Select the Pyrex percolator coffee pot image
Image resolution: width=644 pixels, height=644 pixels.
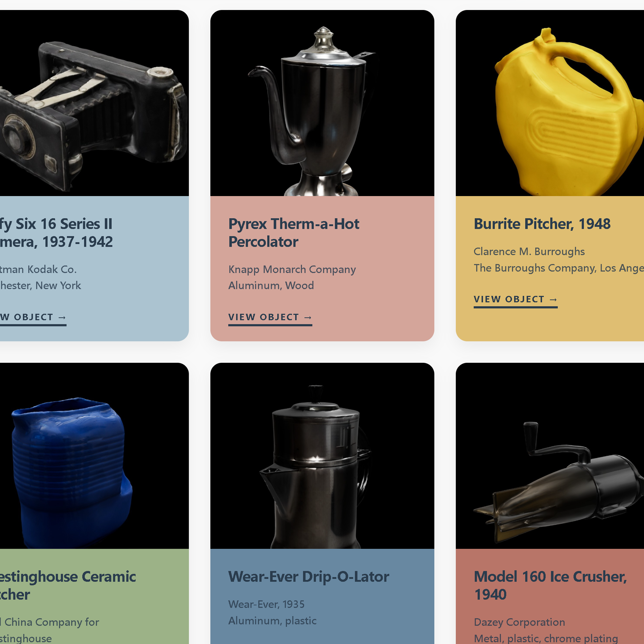tap(322, 103)
